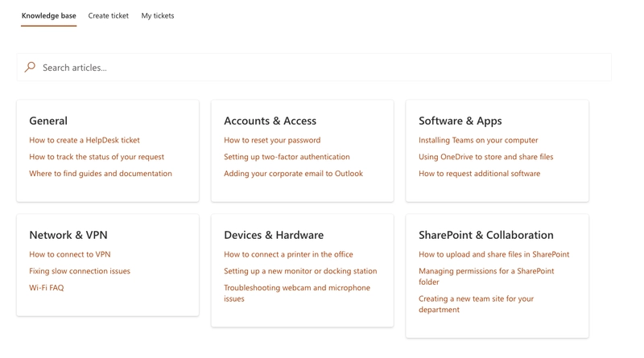Click the search magnifier icon

[30, 68]
